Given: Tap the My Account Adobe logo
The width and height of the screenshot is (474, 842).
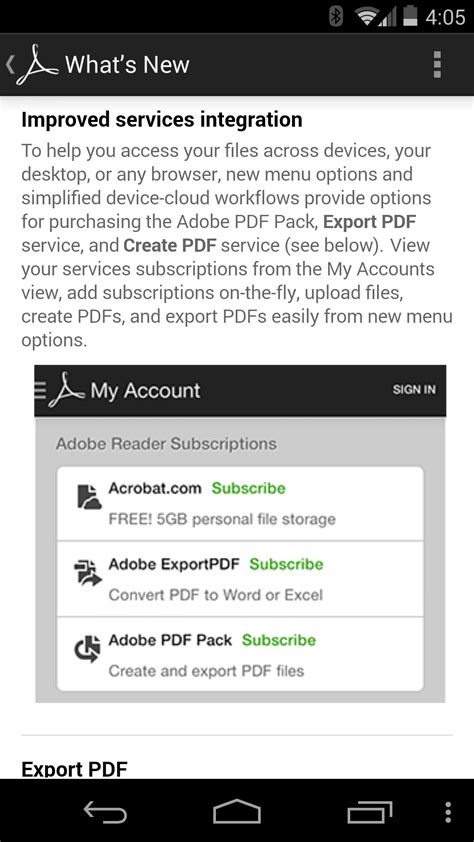Looking at the screenshot, I should (66, 390).
